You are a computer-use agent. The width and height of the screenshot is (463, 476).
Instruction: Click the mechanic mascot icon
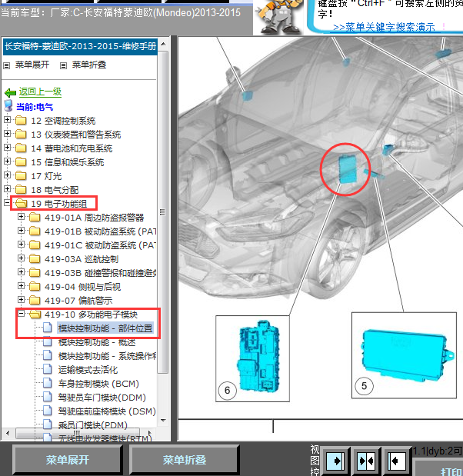pyautogui.click(x=278, y=17)
